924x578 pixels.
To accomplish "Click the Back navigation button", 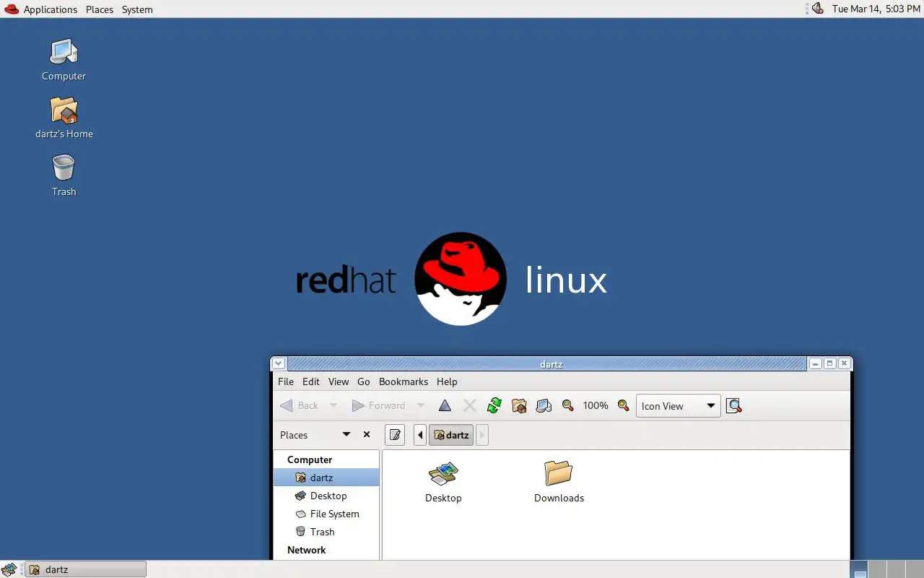I will pos(300,406).
